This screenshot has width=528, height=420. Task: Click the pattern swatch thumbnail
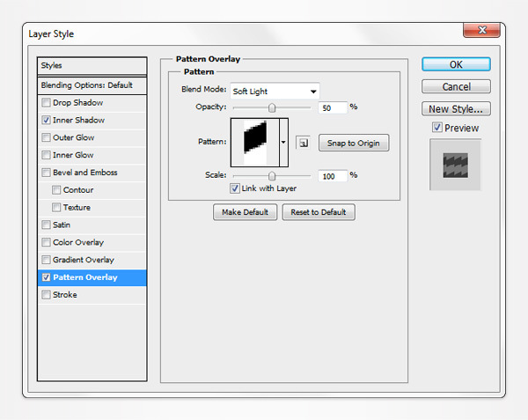(254, 142)
